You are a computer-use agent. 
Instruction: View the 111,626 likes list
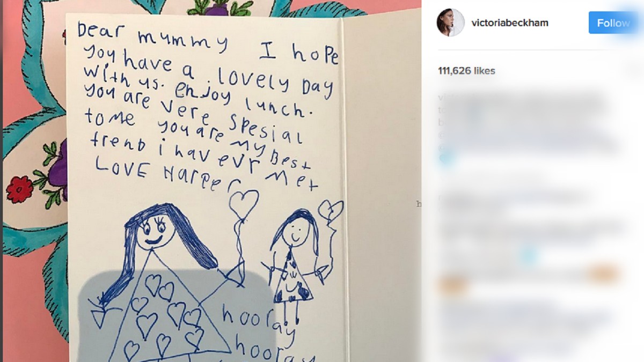467,71
